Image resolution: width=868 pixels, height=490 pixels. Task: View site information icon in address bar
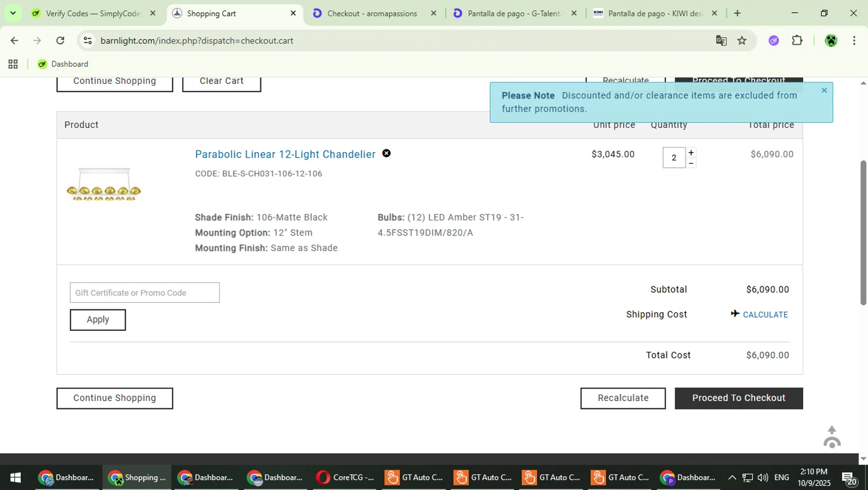tap(87, 40)
